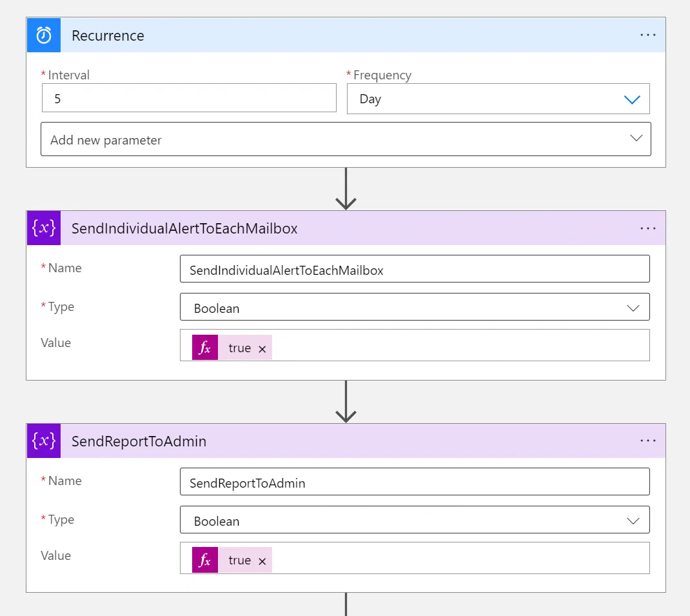Click the Recurrence alarm clock icon
Screen dimensions: 690x616
point(44,35)
